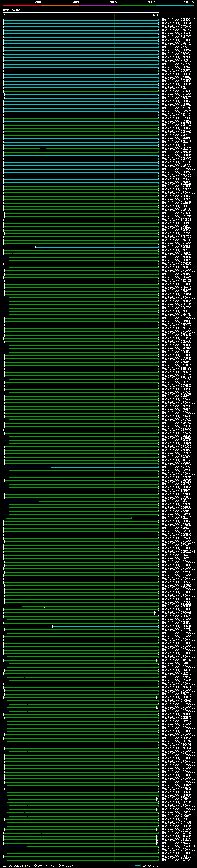Image resolution: width=197 pixels, height=868 pixels.
Task: Select hit label UniRef100_Q9M1C7
Action: (177, 125)
